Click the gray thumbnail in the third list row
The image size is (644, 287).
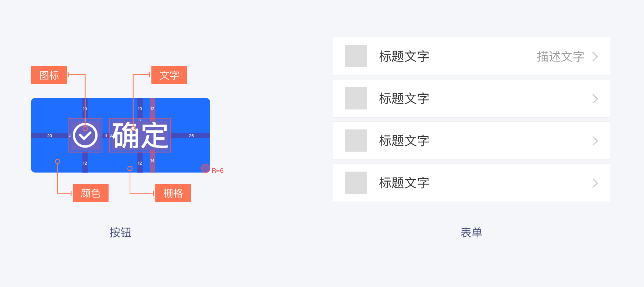click(x=356, y=141)
